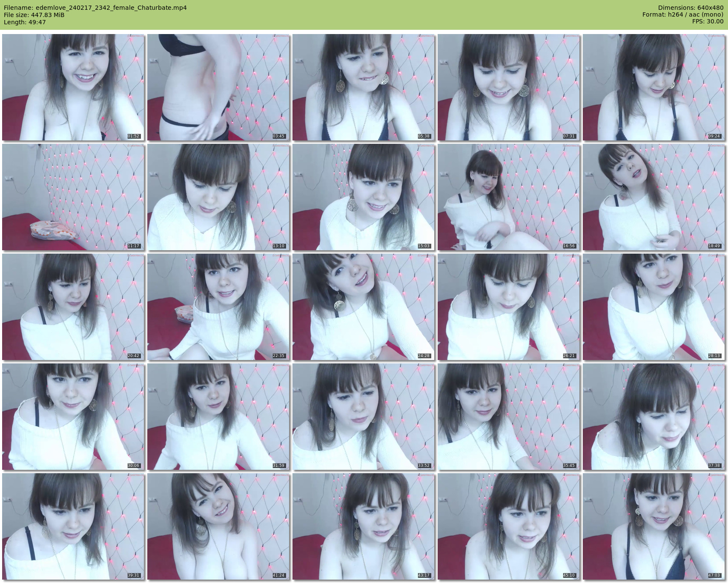The image size is (728, 583).
Task: Select the frame marked 03:45
Action: coord(218,87)
